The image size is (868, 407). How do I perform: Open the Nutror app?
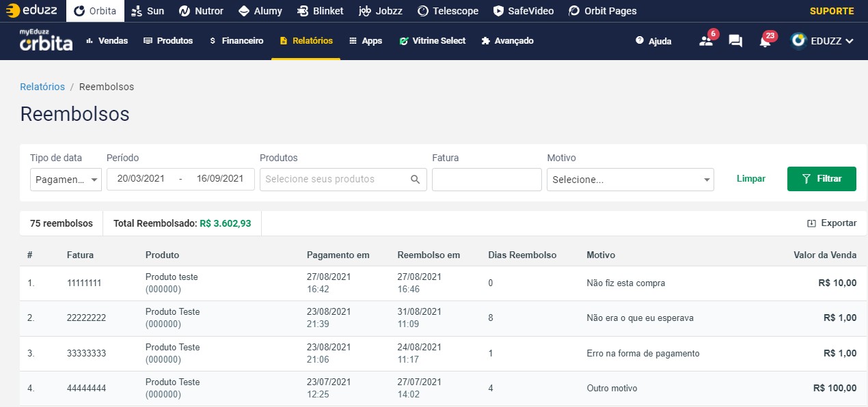click(x=202, y=11)
